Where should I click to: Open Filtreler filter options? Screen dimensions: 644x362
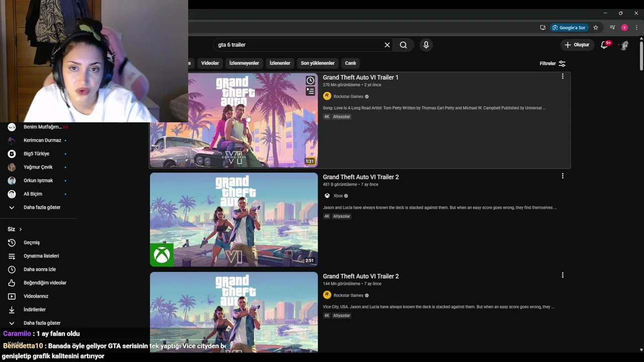[552, 63]
